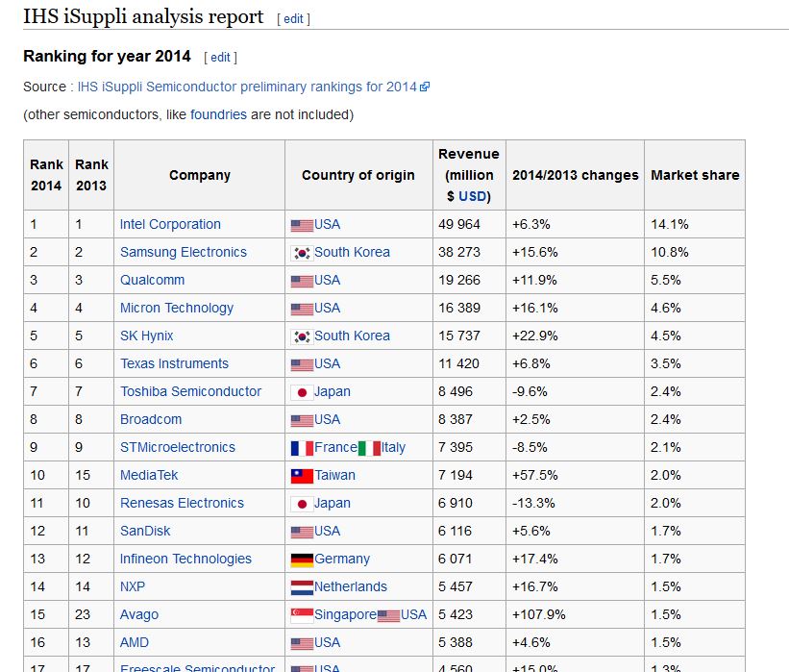Open the MediaTek link
The width and height of the screenshot is (789, 672).
[x=149, y=475]
